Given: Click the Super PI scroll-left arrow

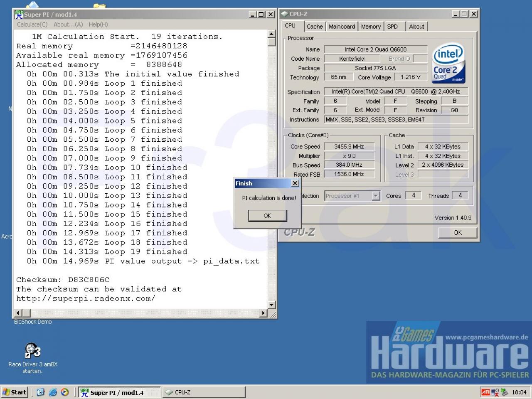Looking at the screenshot, I should point(18,313).
